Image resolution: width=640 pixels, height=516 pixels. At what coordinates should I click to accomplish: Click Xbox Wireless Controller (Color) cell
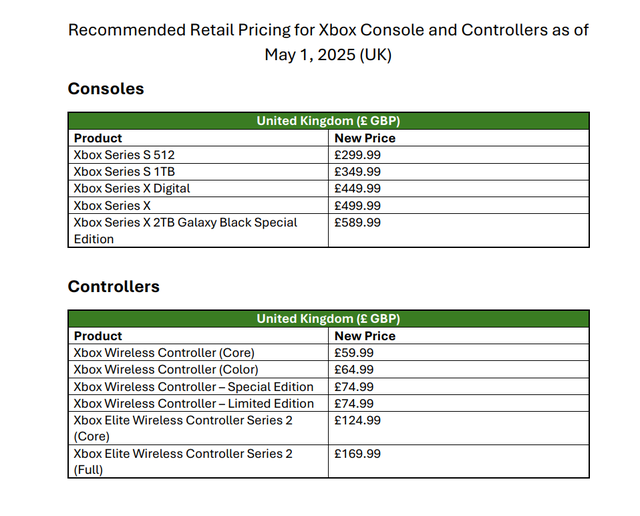click(x=165, y=370)
